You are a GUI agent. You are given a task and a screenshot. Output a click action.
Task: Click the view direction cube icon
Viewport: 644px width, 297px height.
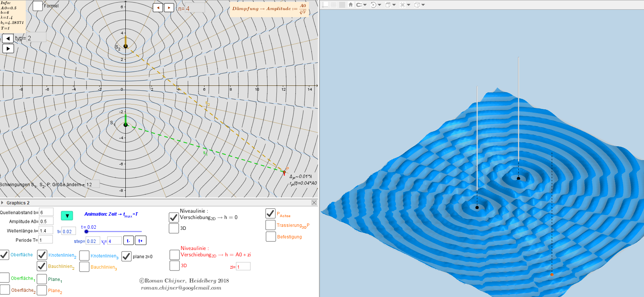(x=388, y=4)
